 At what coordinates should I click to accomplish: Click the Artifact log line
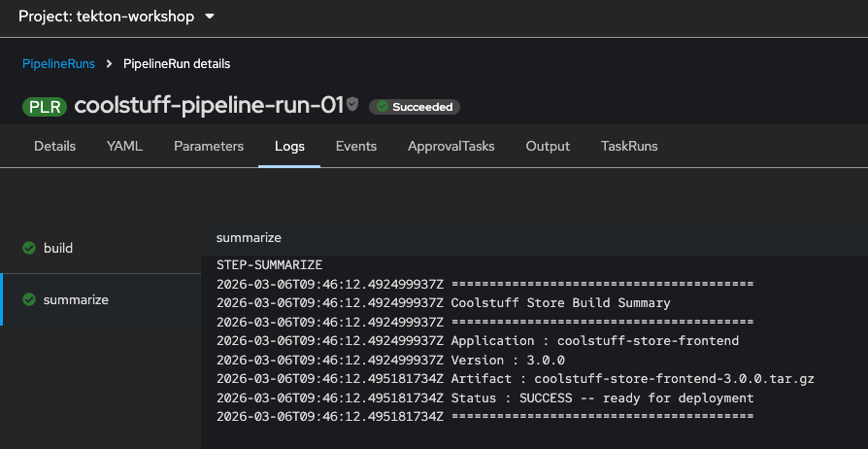click(x=515, y=379)
